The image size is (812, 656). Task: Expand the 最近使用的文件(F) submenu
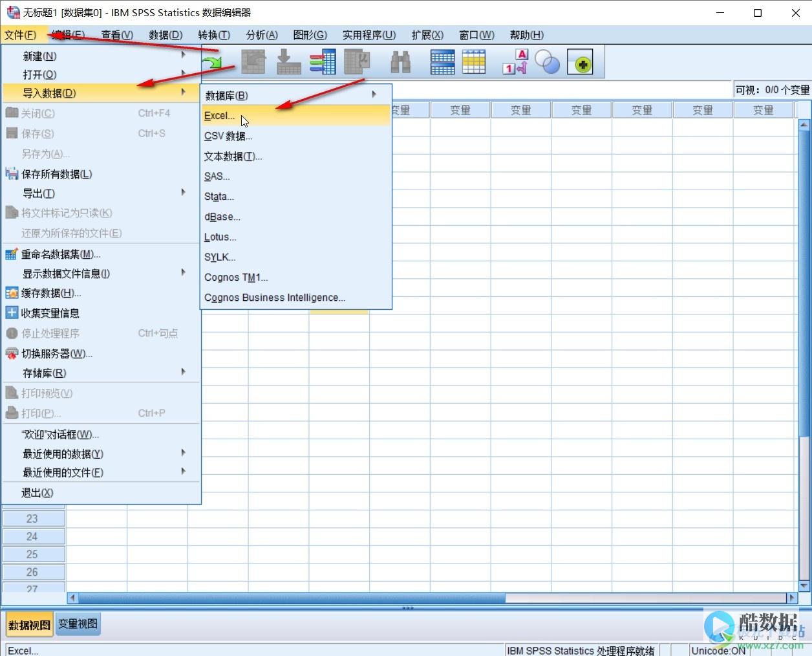(x=101, y=472)
